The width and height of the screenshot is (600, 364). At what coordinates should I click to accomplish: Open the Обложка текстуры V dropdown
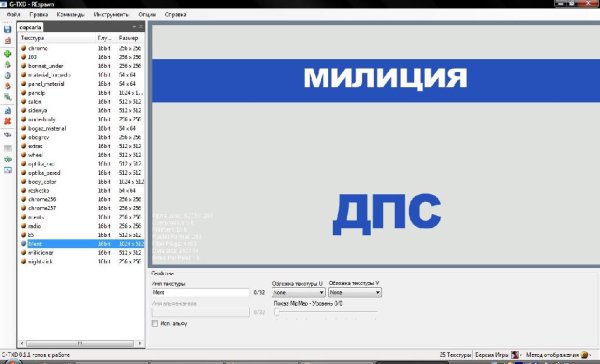coord(354,292)
